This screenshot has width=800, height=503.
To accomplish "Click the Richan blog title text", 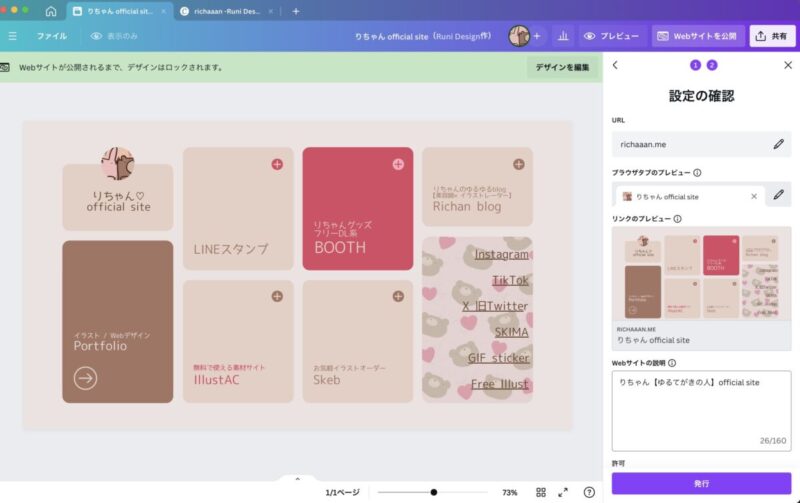I will pos(467,207).
